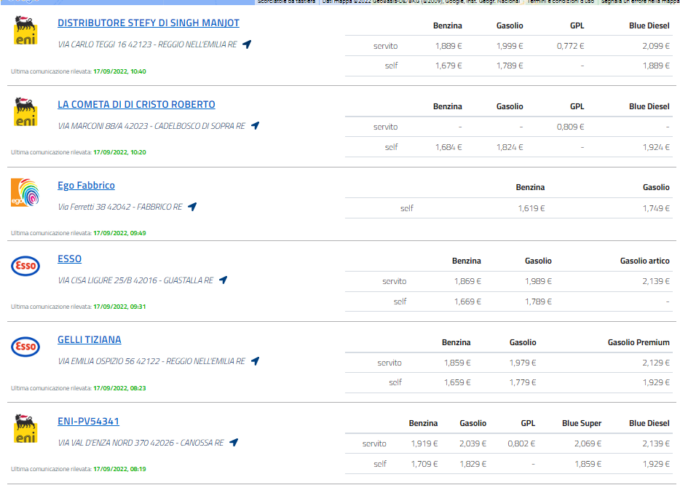
Task: Select address VIA VAL D'ENZA NORD 370 CANOSSA
Action: [141, 442]
